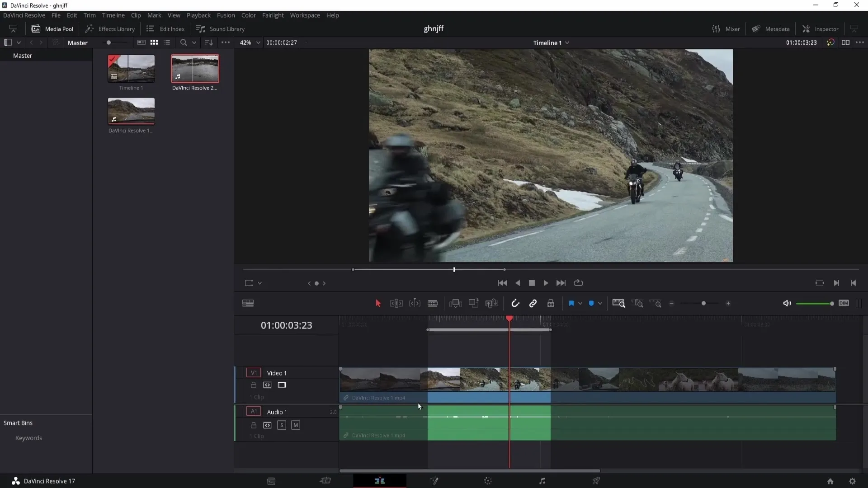Open the Trim menu
Image resolution: width=868 pixels, height=488 pixels.
pos(90,15)
